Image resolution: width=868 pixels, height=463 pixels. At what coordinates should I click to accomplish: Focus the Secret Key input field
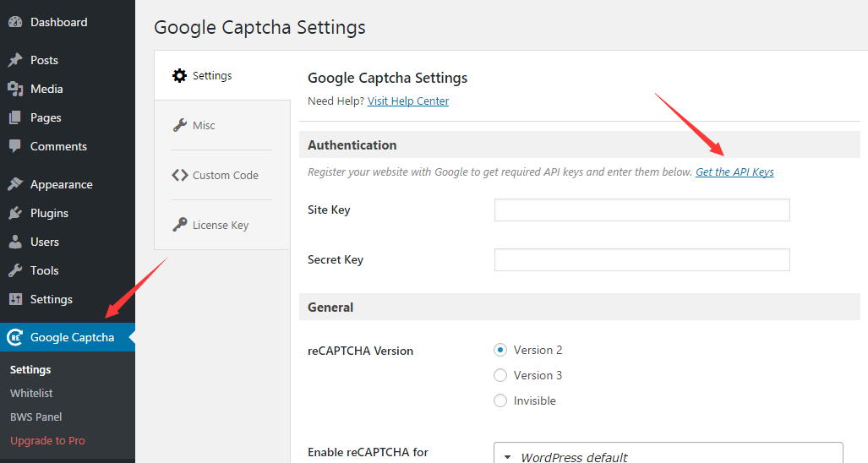642,260
